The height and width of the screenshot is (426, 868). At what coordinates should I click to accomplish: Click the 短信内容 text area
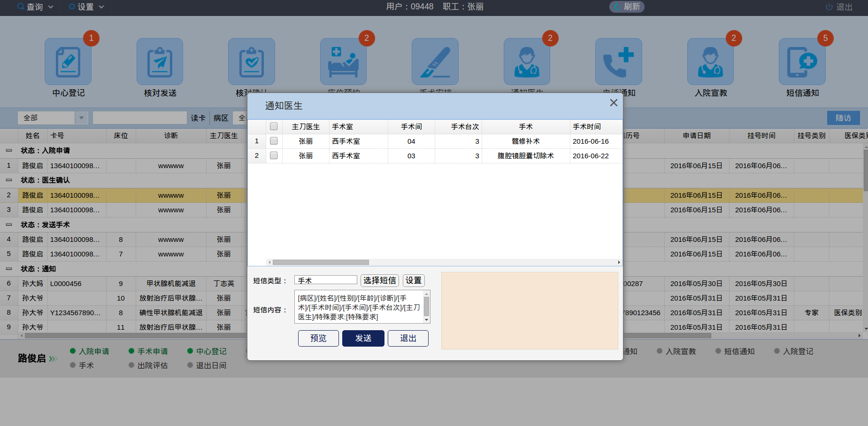click(x=359, y=307)
